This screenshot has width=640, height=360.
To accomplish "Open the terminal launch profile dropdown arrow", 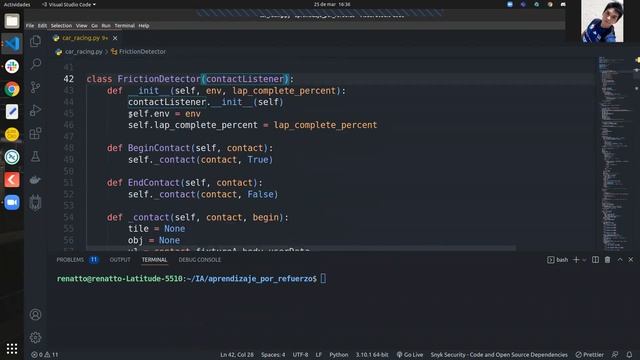I will (x=584, y=260).
